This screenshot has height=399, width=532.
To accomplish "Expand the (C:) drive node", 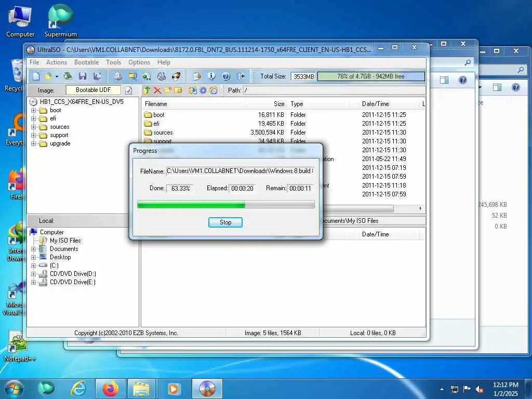I will click(33, 265).
